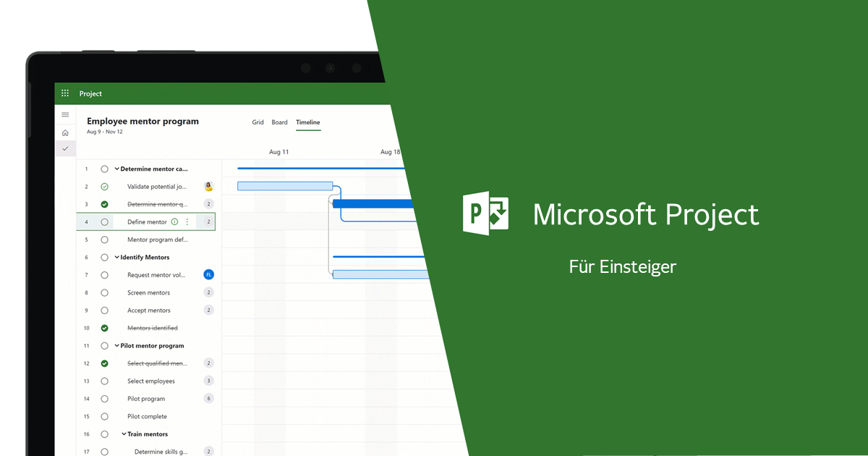Click FL avatar on Request mentor task

click(209, 275)
